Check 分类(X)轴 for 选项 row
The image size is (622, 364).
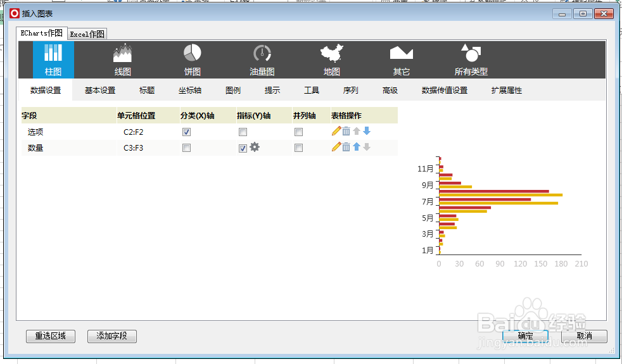(186, 132)
